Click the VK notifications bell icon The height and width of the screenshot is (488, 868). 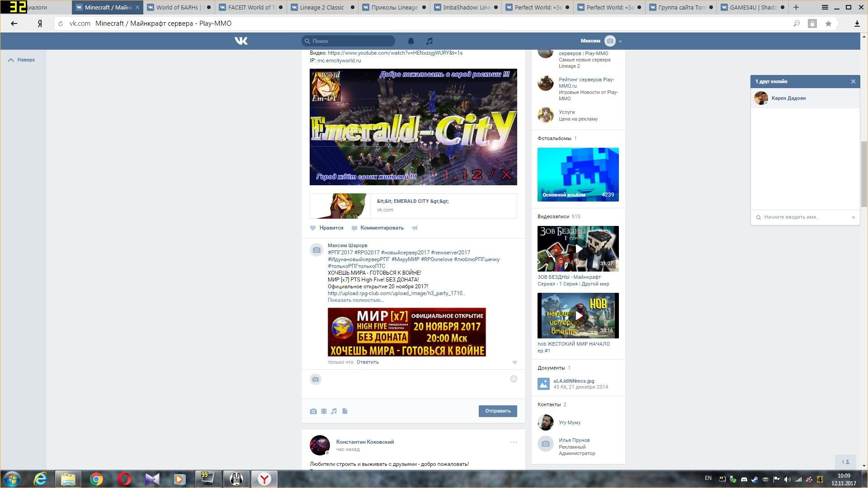410,41
